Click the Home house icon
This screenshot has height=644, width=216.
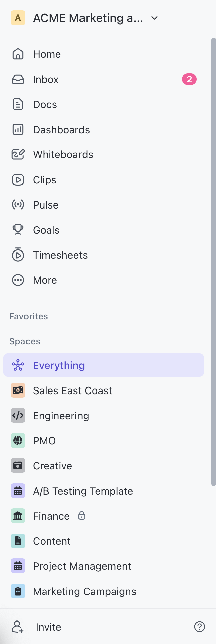[x=18, y=54]
